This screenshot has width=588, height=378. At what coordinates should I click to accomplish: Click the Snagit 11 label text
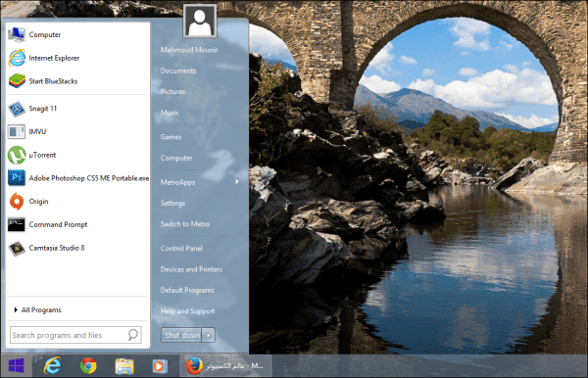click(43, 109)
